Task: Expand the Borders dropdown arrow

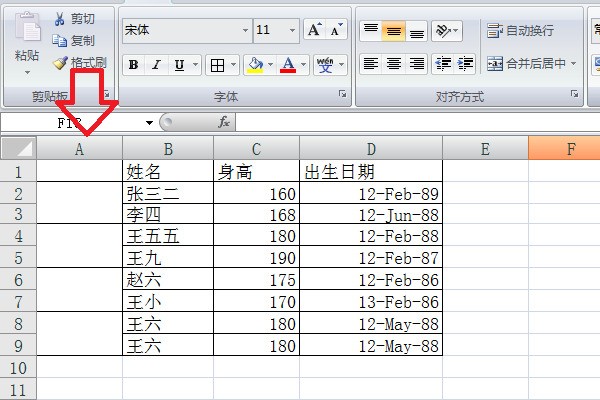Action: [233, 65]
